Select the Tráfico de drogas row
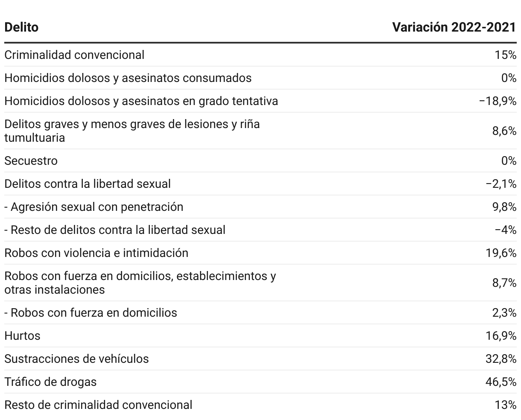 tap(260, 382)
